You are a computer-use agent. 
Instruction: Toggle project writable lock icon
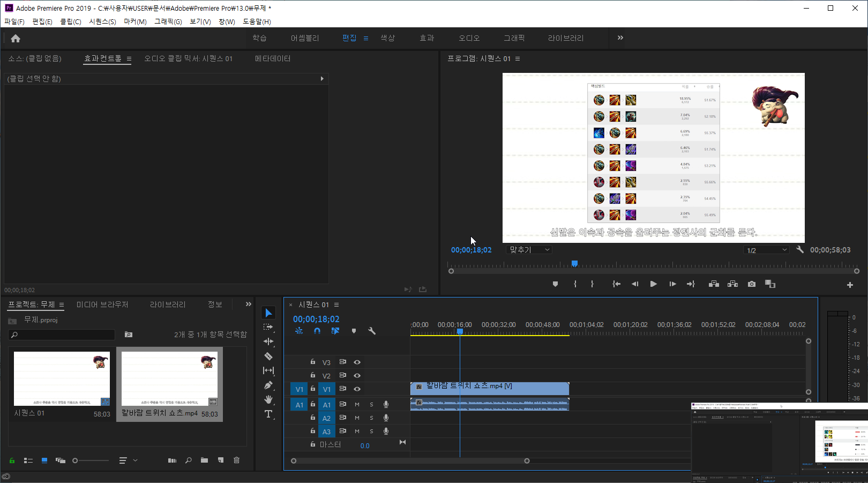[12, 460]
